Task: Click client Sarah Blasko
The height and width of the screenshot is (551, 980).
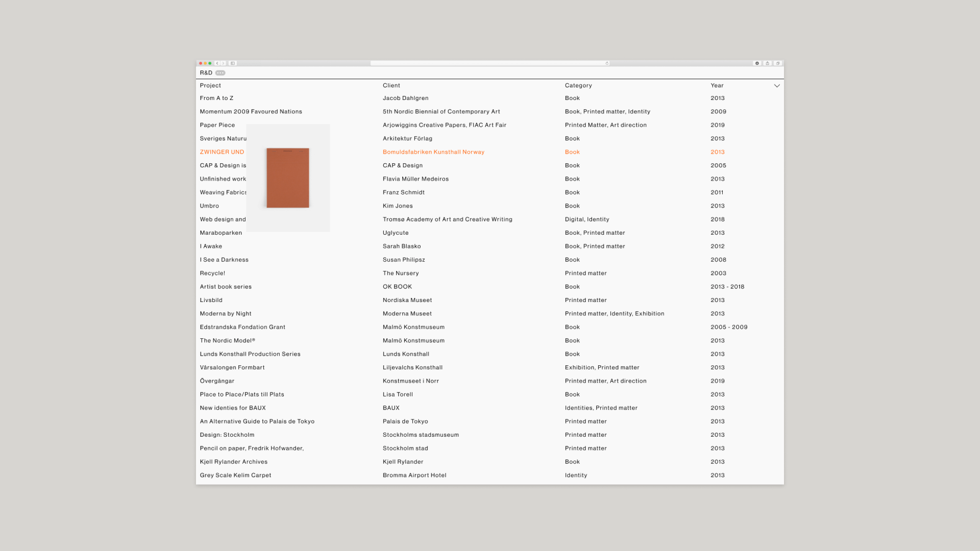Action: coord(402,246)
